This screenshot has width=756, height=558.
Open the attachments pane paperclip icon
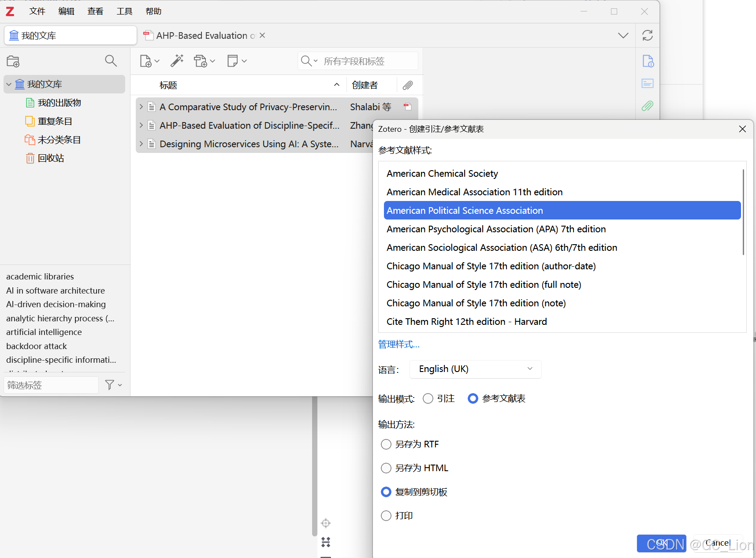(x=648, y=106)
